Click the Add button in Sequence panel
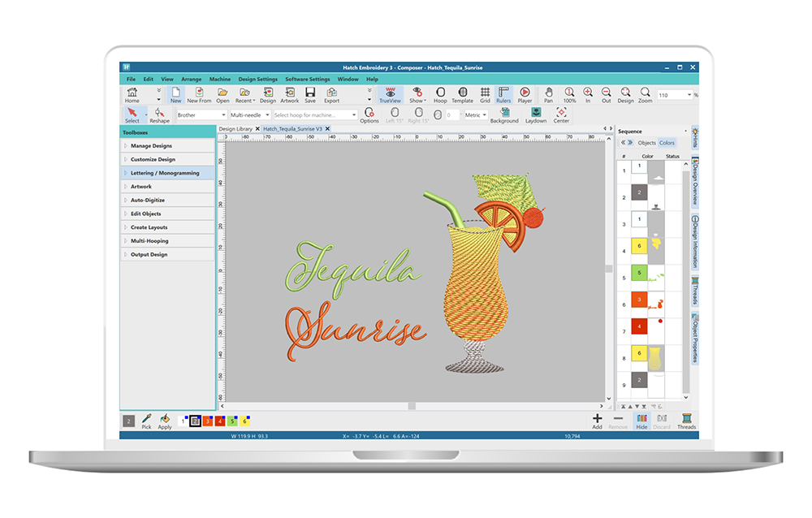 point(596,421)
